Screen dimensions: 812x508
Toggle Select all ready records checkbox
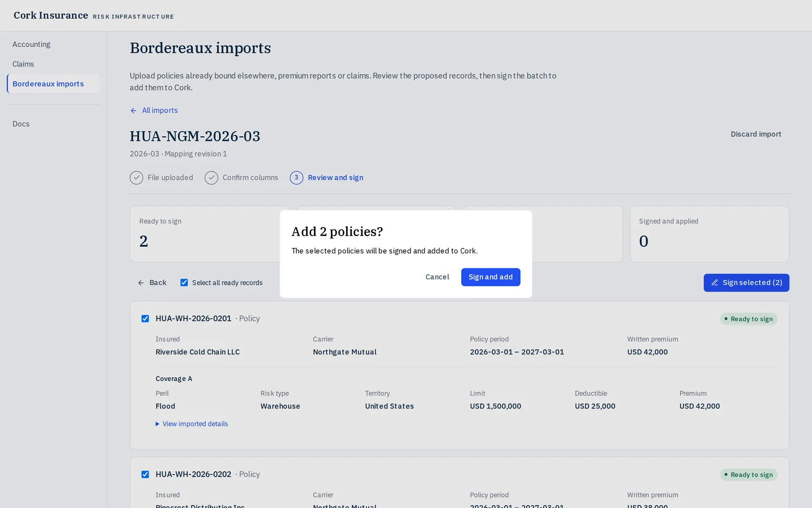(x=184, y=282)
